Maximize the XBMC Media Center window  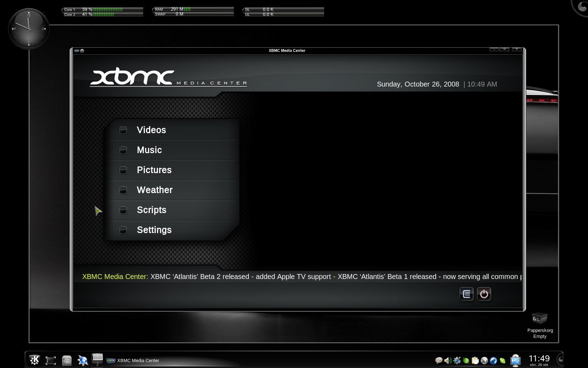pos(504,49)
